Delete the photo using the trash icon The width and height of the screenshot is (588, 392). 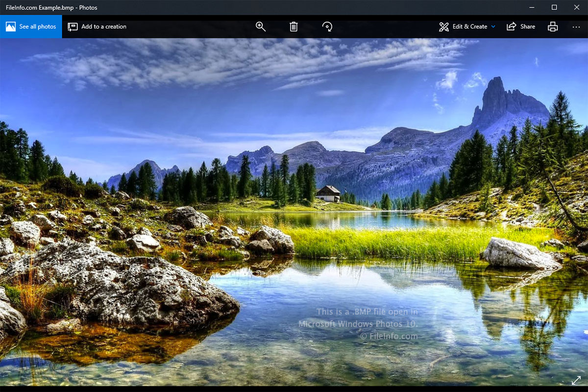[294, 26]
